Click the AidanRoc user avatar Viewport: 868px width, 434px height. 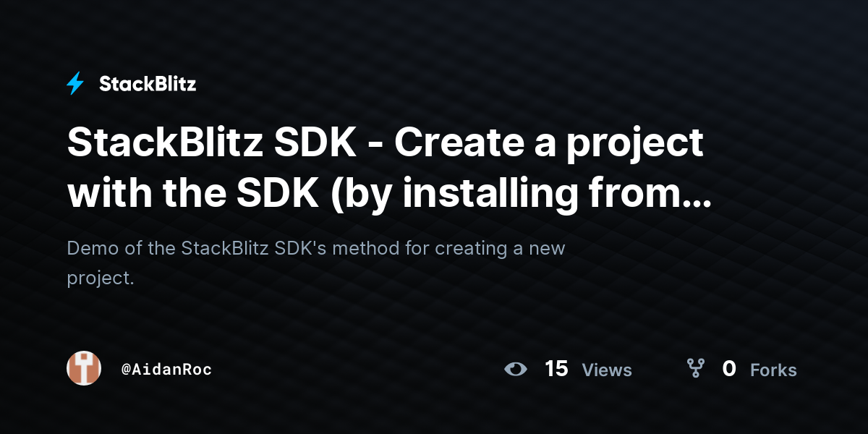(x=84, y=369)
